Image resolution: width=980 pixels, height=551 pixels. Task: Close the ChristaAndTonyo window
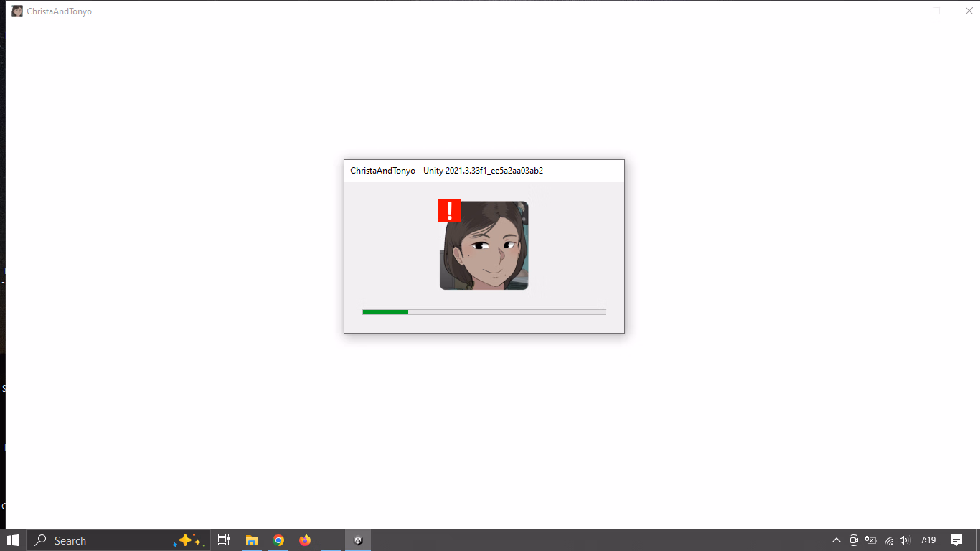(969, 11)
